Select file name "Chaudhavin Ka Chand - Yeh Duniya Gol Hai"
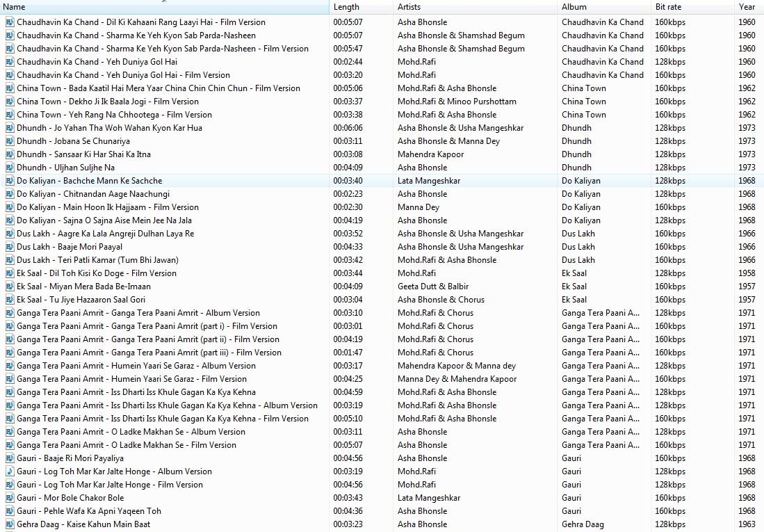Screen dimensions: 764x532 coord(97,61)
